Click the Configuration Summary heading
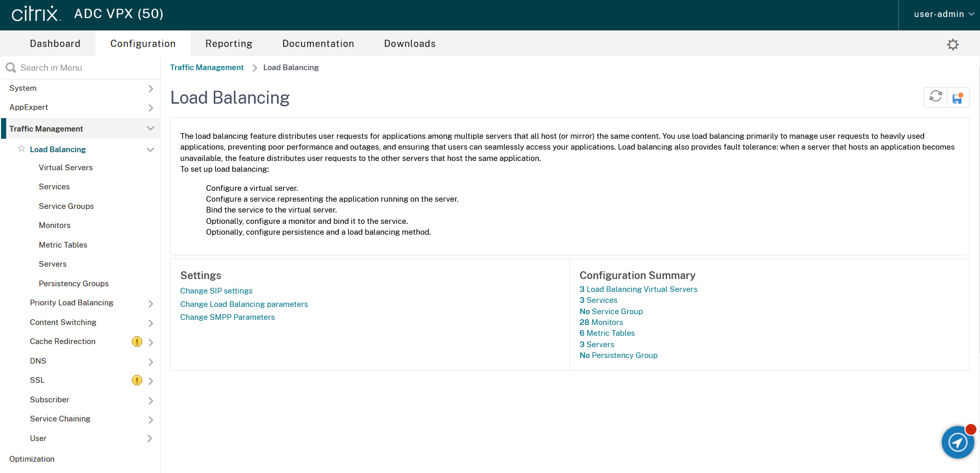 pos(637,275)
